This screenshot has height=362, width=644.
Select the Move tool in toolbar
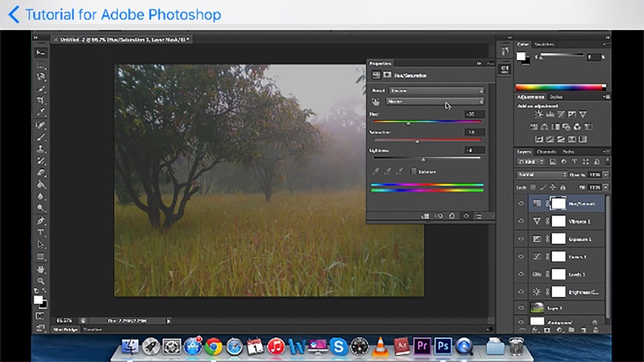[x=40, y=52]
